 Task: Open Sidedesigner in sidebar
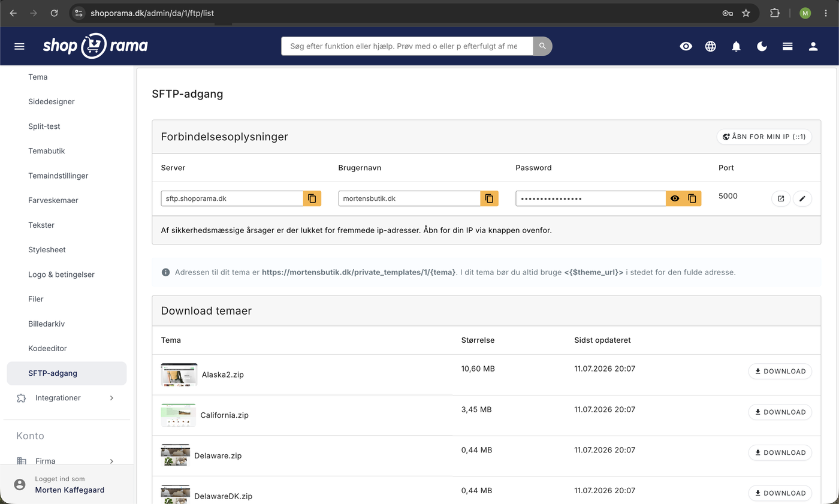click(52, 101)
